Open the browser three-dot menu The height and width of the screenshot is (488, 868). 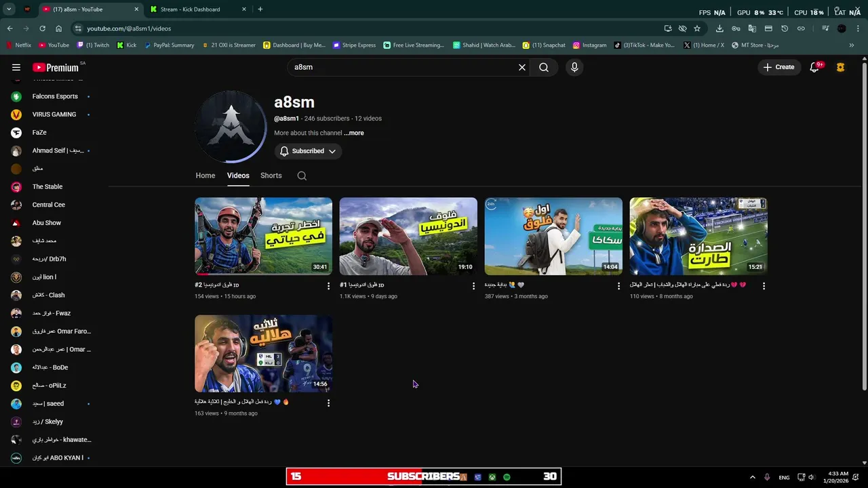[x=858, y=28]
